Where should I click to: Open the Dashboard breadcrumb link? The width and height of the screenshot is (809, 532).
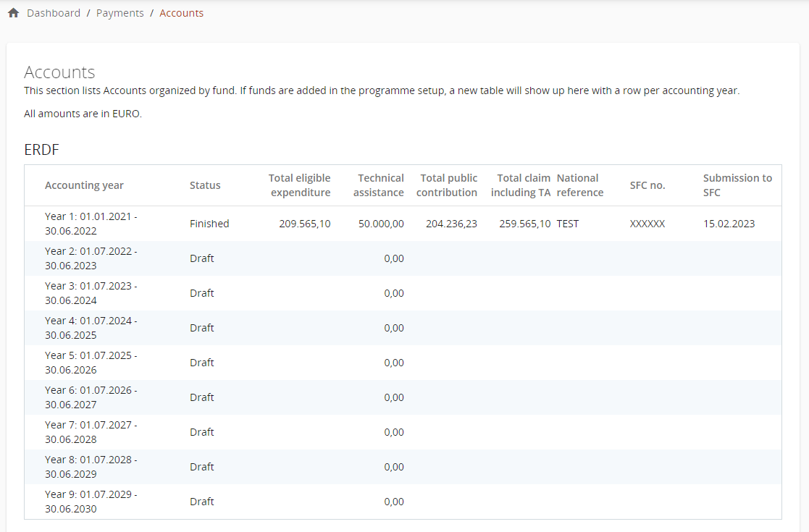pos(54,13)
